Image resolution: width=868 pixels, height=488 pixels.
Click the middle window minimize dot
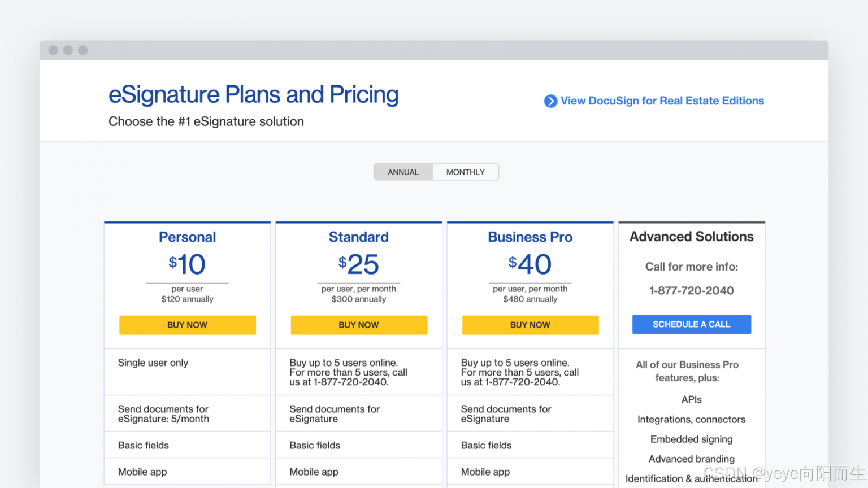pyautogui.click(x=68, y=50)
